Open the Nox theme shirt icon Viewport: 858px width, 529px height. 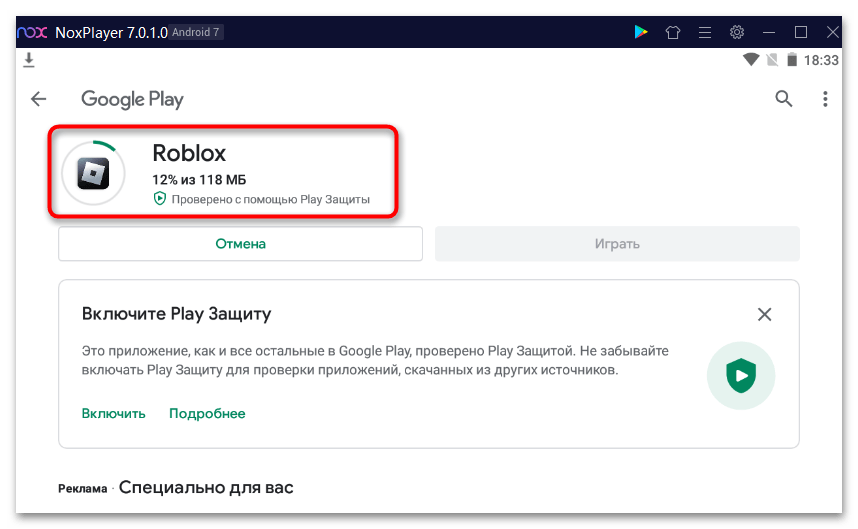point(673,32)
